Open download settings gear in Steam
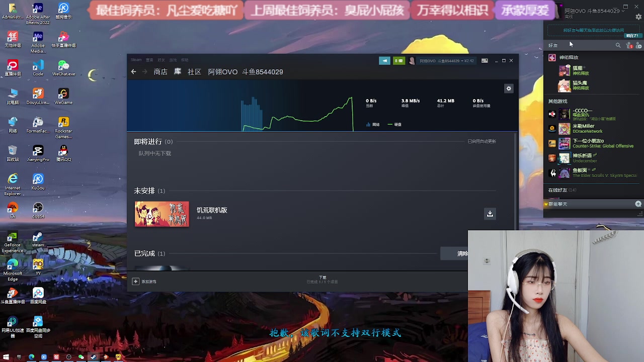The width and height of the screenshot is (644, 362). (x=509, y=88)
